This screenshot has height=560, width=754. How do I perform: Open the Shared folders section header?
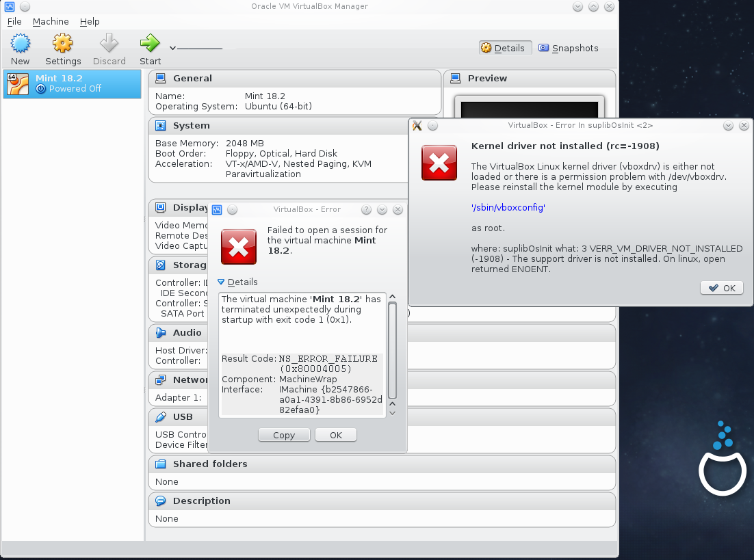[x=382, y=464]
